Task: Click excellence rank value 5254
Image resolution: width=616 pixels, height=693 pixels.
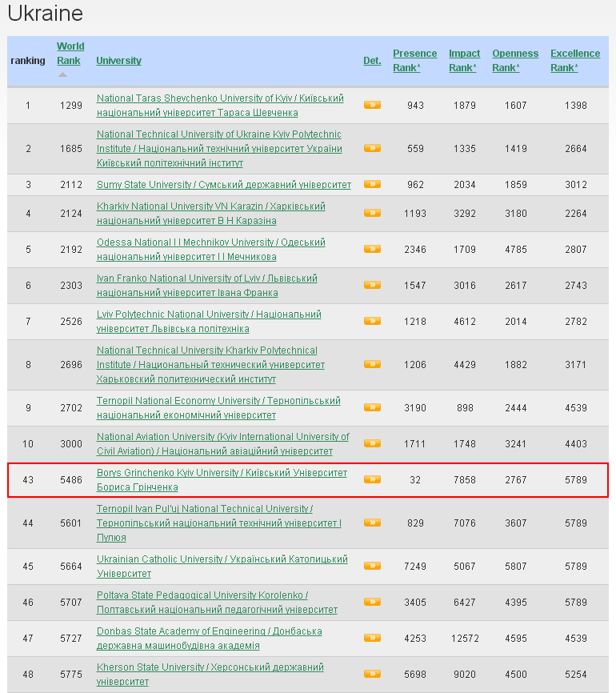Action: (x=576, y=674)
